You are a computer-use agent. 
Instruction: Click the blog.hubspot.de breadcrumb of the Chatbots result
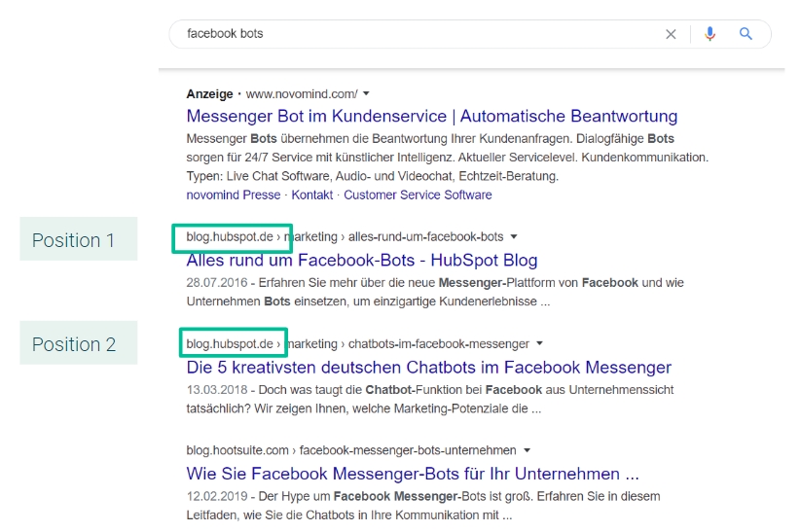tap(230, 343)
